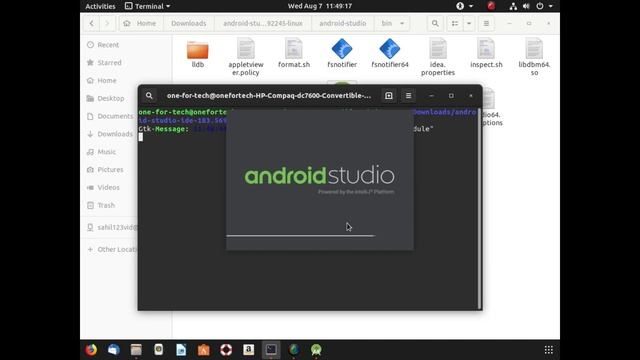640x360 pixels.
Task: Open Firefox from the dock
Action: tap(91, 350)
